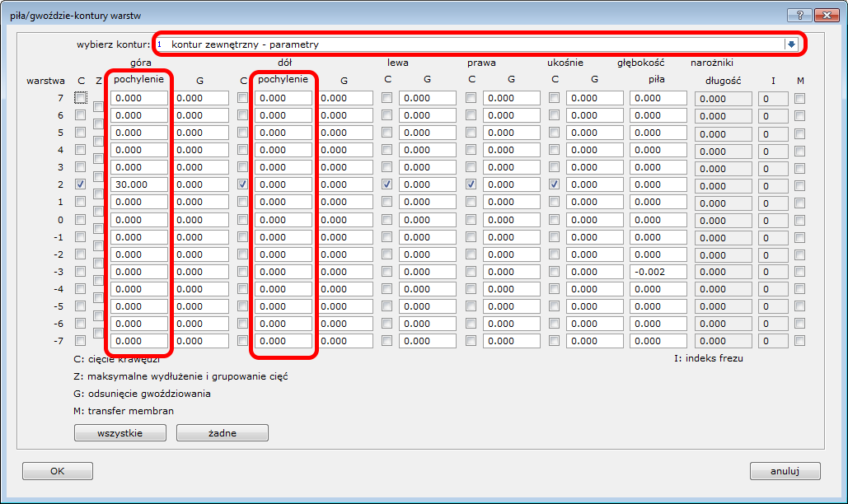Screen dimensions: 848x504
Task: Untick prawa C checkbox on warstwa 2
Action: [x=471, y=184]
